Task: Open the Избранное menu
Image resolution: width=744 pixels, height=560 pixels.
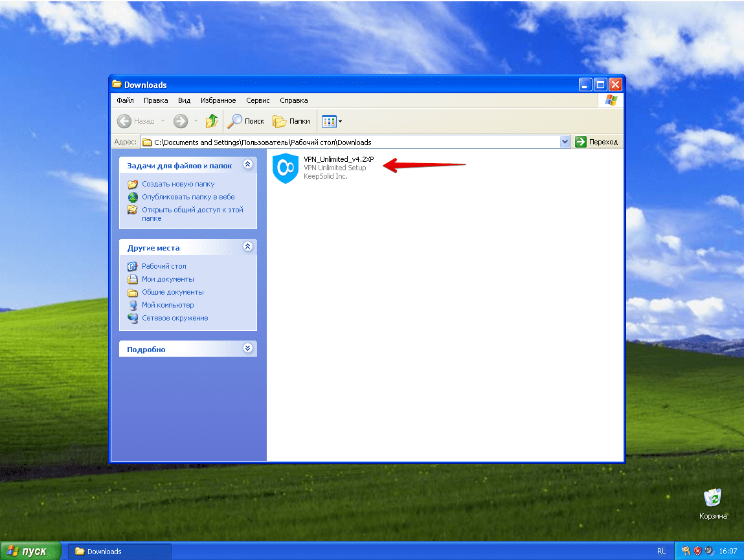Action: pyautogui.click(x=218, y=100)
